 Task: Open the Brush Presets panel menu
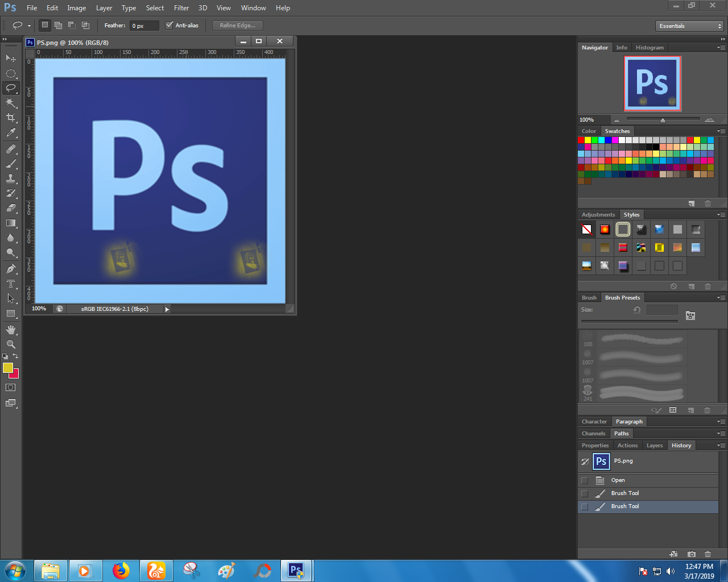point(721,298)
